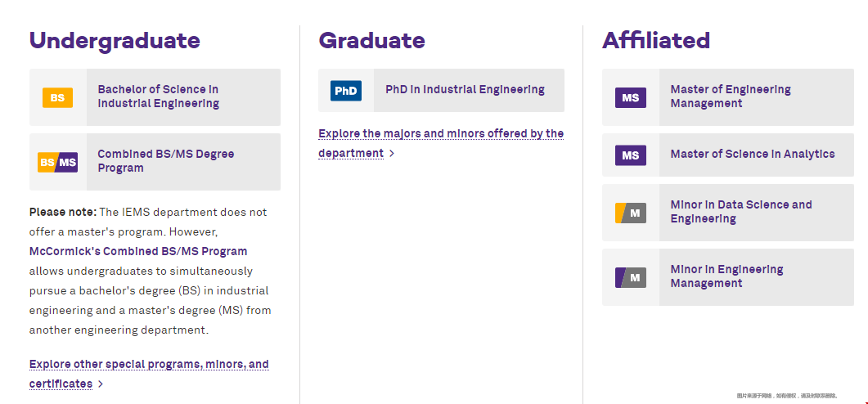
Task: Click the purple M badge for Engineering Management minor
Action: [631, 277]
